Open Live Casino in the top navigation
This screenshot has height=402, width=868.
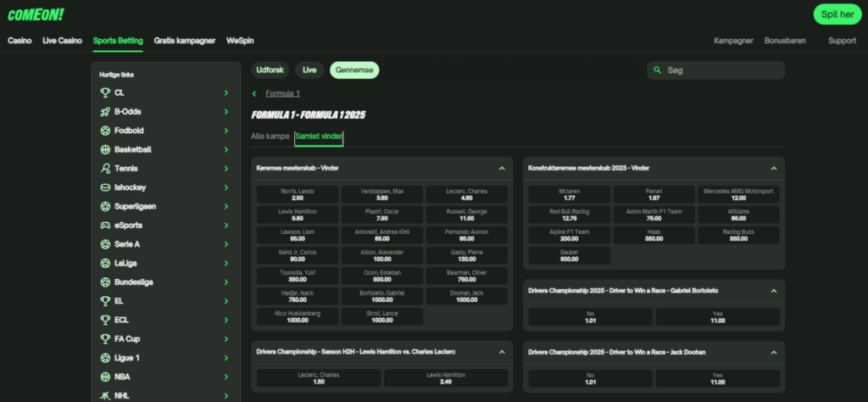pyautogui.click(x=62, y=40)
